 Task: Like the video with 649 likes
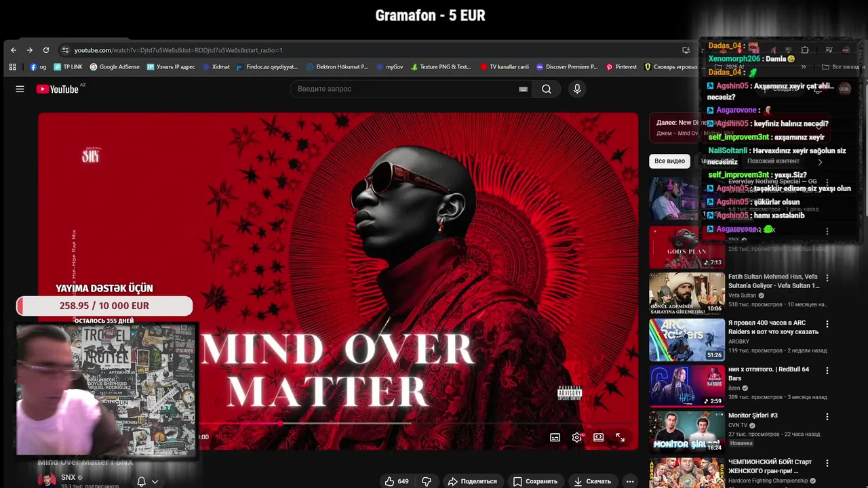(x=397, y=481)
